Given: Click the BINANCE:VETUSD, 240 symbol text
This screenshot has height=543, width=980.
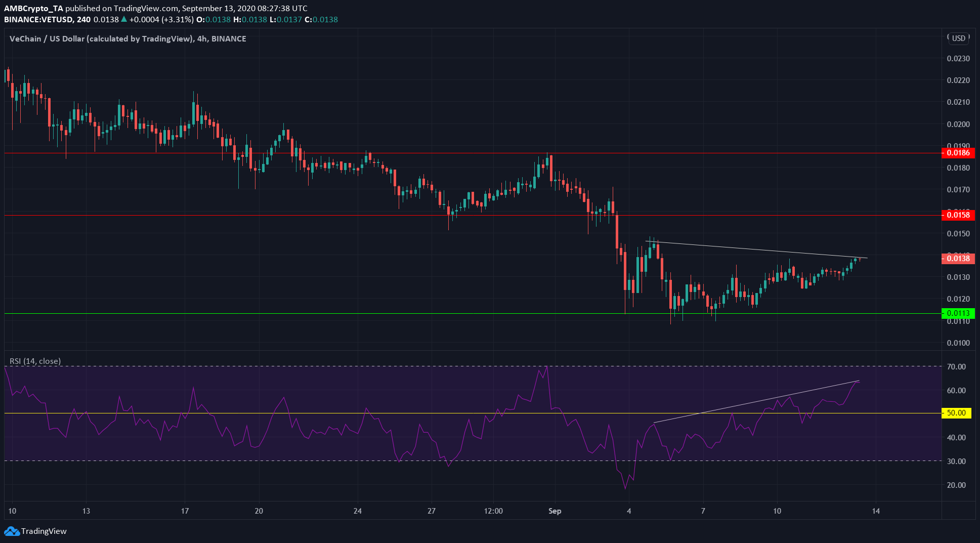Looking at the screenshot, I should point(48,20).
